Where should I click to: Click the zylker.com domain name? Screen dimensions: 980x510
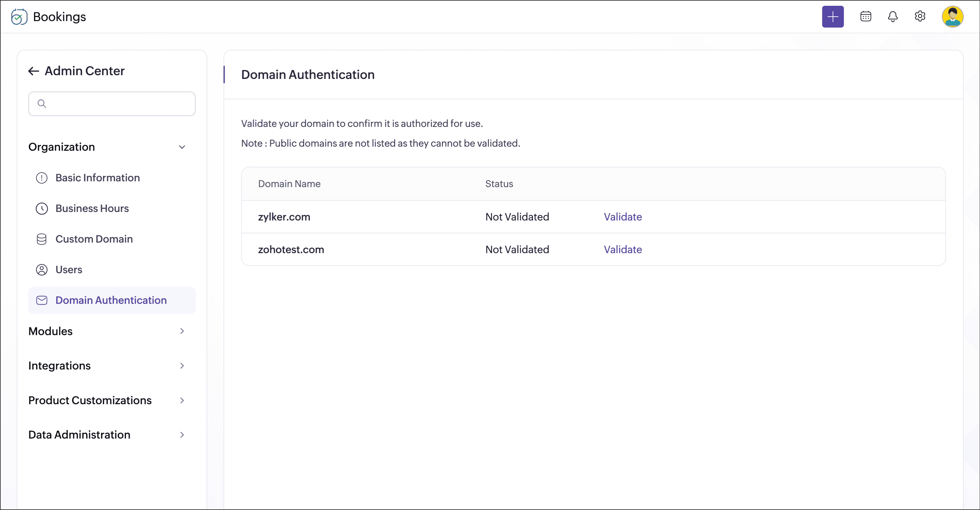[x=284, y=217]
